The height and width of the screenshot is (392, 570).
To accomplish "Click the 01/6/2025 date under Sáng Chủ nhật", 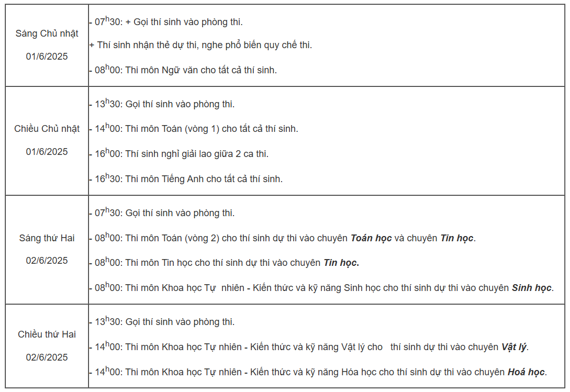I will pos(47,57).
